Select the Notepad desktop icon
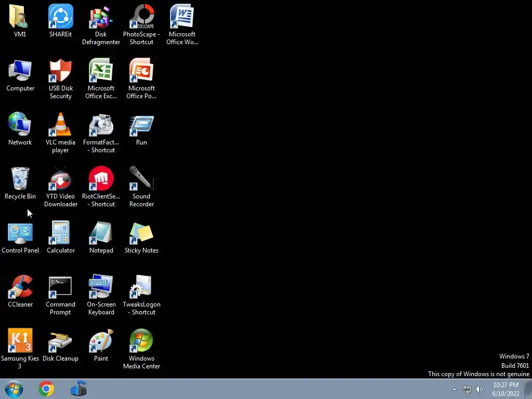 (101, 232)
